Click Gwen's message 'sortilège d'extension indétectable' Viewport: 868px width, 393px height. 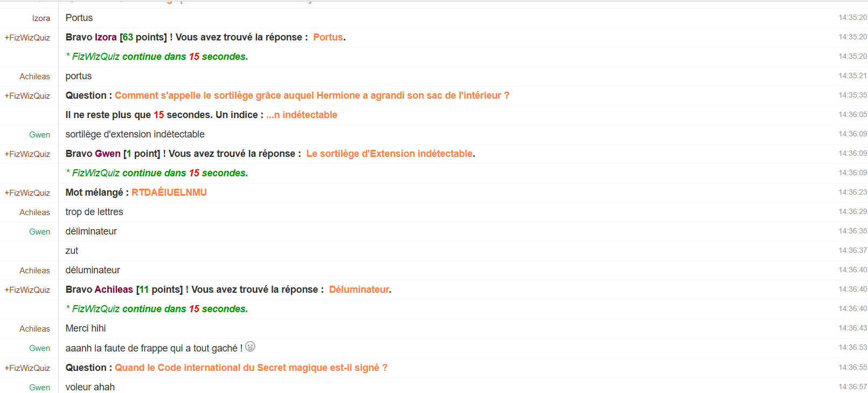[135, 134]
